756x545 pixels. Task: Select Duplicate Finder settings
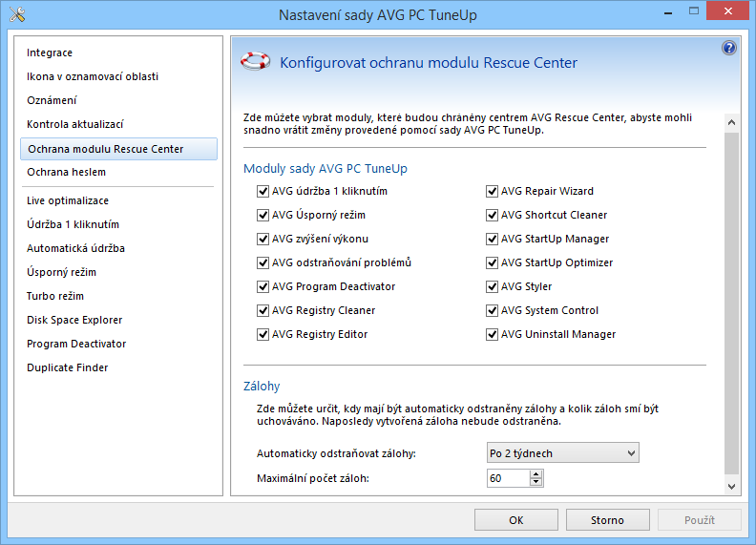pos(67,367)
